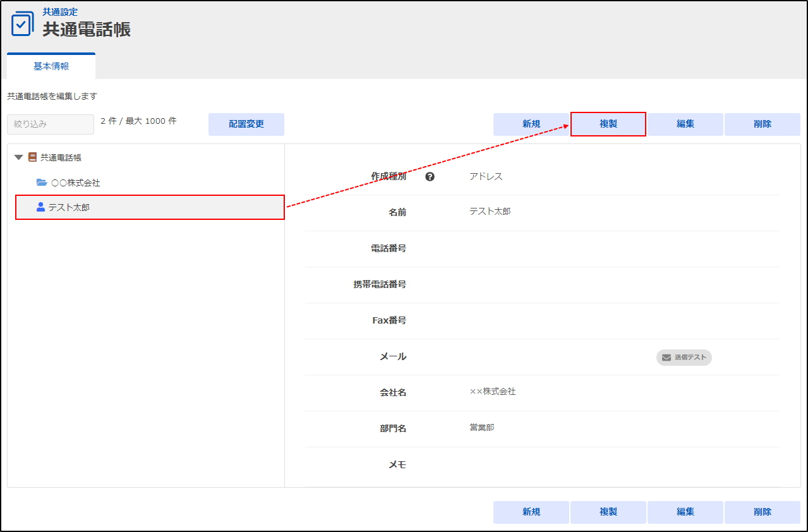This screenshot has height=532, width=808.
Task: Click the question mark help icon beside 作成種別
Action: 430,177
